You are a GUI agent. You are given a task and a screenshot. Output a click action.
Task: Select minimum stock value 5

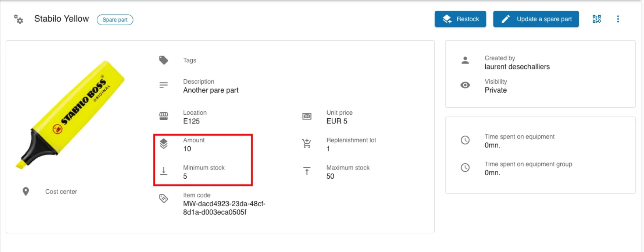[x=185, y=176]
